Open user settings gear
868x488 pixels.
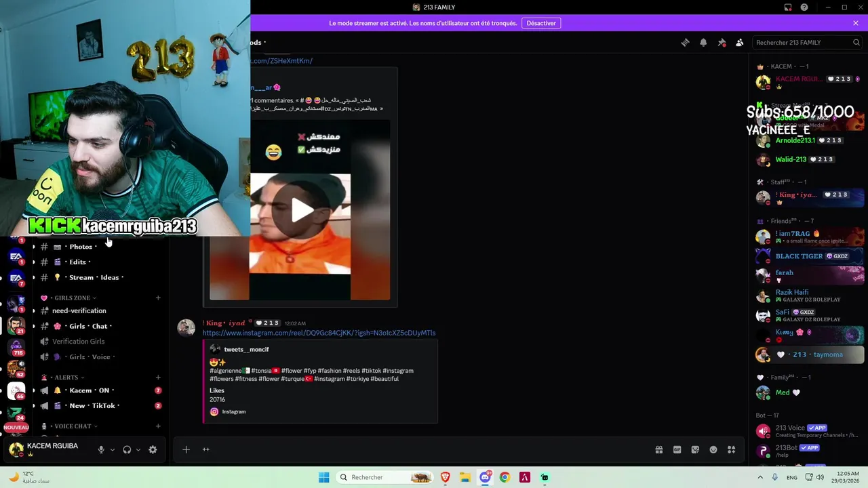coord(153,449)
